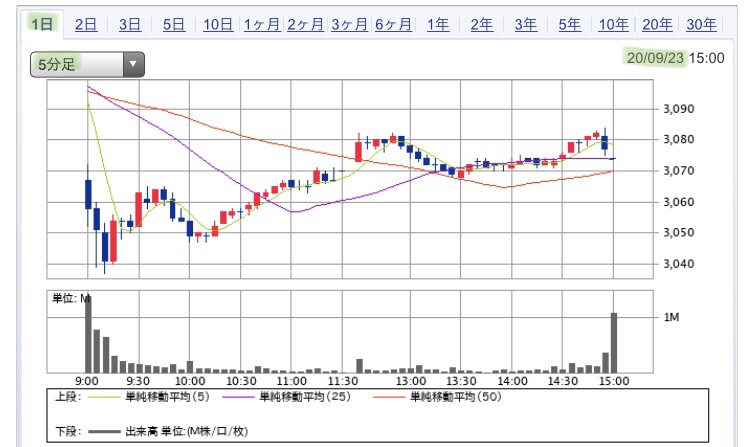The height and width of the screenshot is (447, 750).
Task: Click the dropdown arrow beside 5分足
Action: (133, 64)
